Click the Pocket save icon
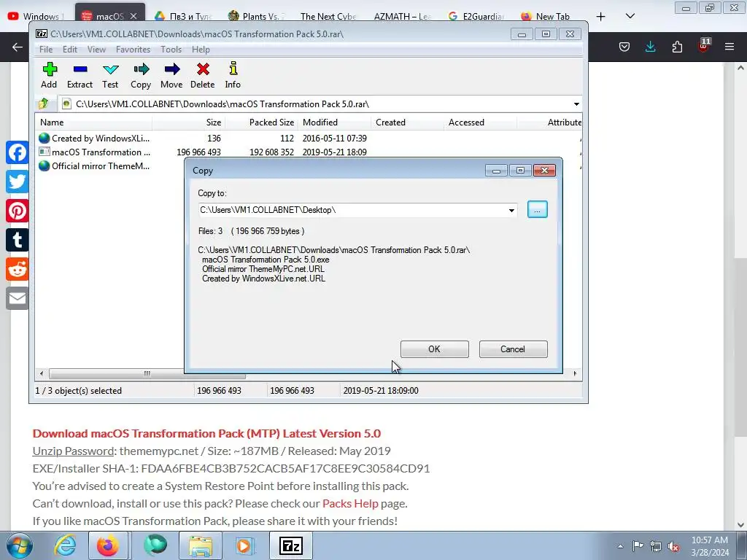Viewport: 747px width, 560px height. 624,47
